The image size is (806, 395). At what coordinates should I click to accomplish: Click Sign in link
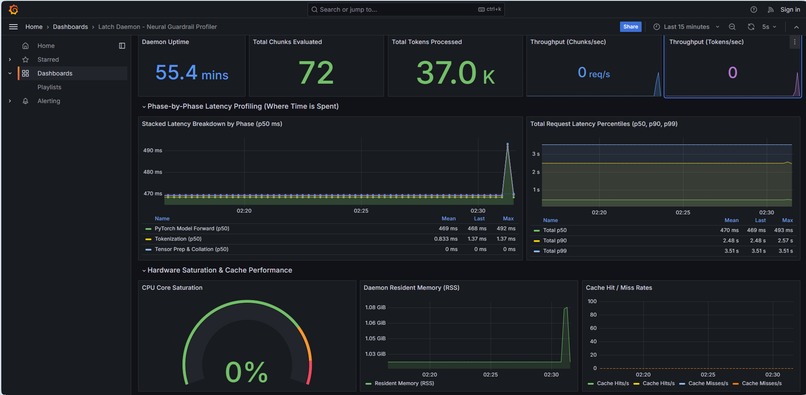pos(790,9)
